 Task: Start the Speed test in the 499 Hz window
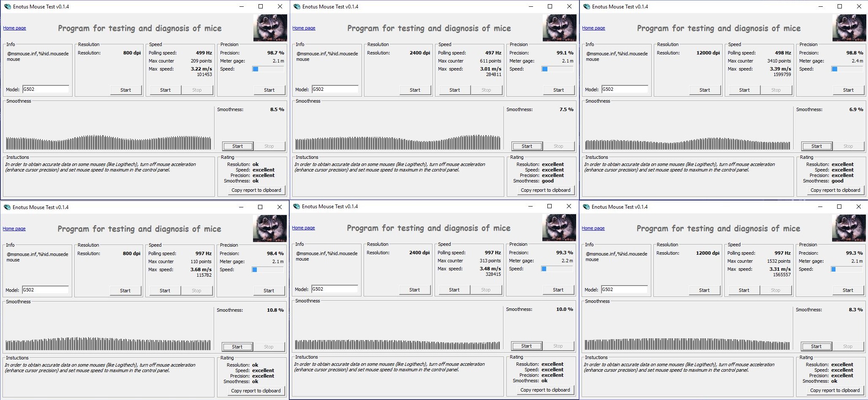[165, 90]
